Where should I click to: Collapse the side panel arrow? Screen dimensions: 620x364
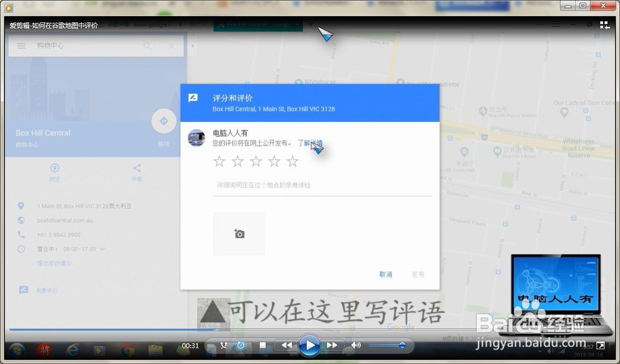coord(193,46)
